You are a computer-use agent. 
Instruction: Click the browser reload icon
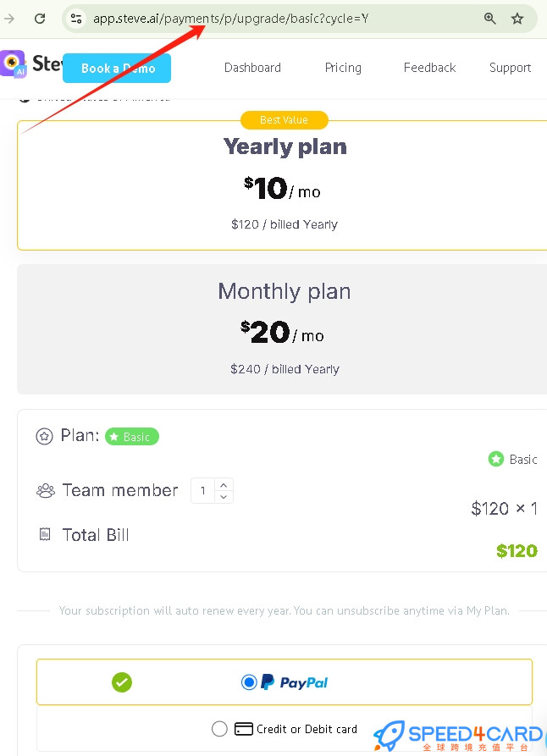(x=40, y=19)
